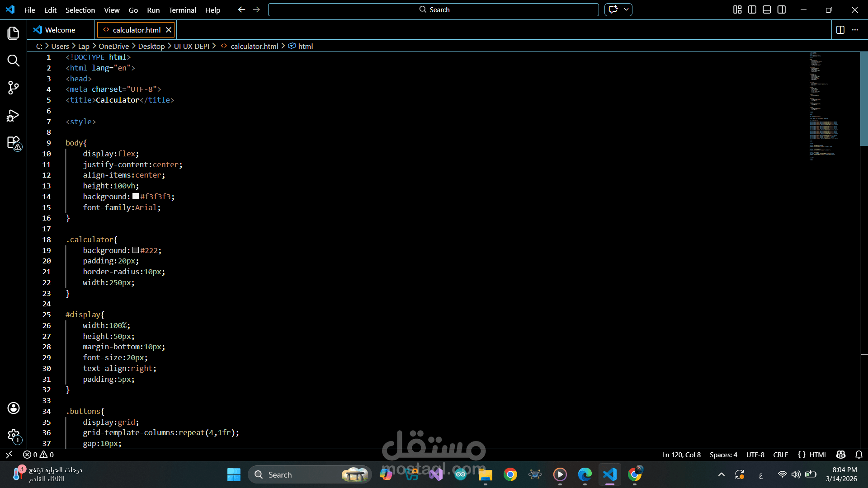Click the Ln 120, Col 8 status indicator

pyautogui.click(x=681, y=455)
